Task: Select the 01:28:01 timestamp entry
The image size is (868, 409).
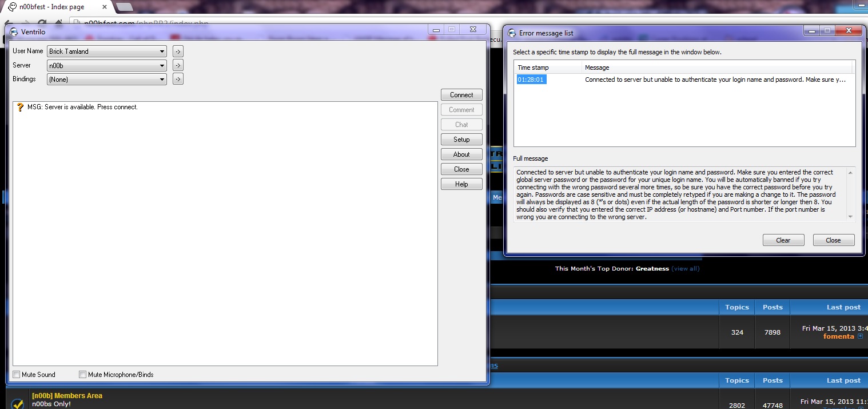Action: [531, 80]
